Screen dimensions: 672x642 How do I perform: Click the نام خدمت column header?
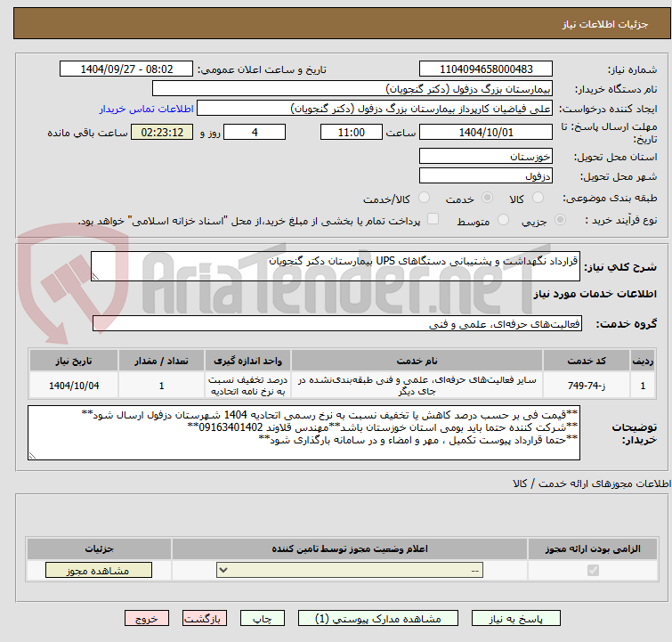417,361
